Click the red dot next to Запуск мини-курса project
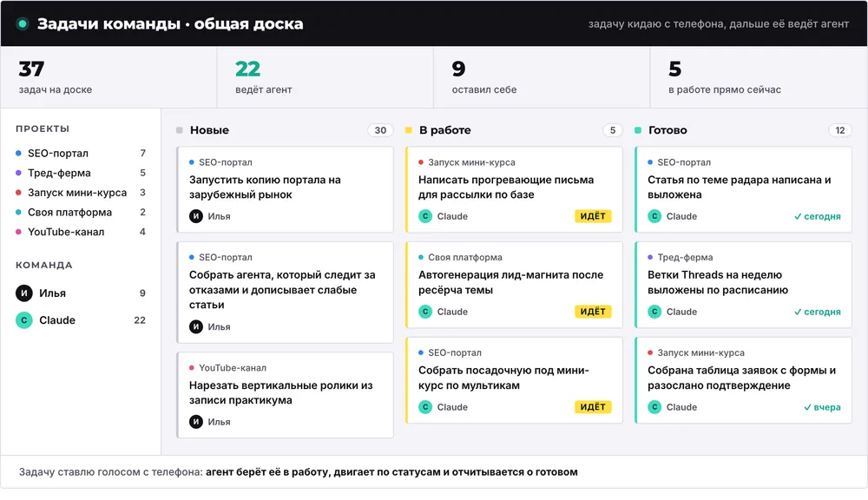This screenshot has height=500, width=868. (x=18, y=193)
